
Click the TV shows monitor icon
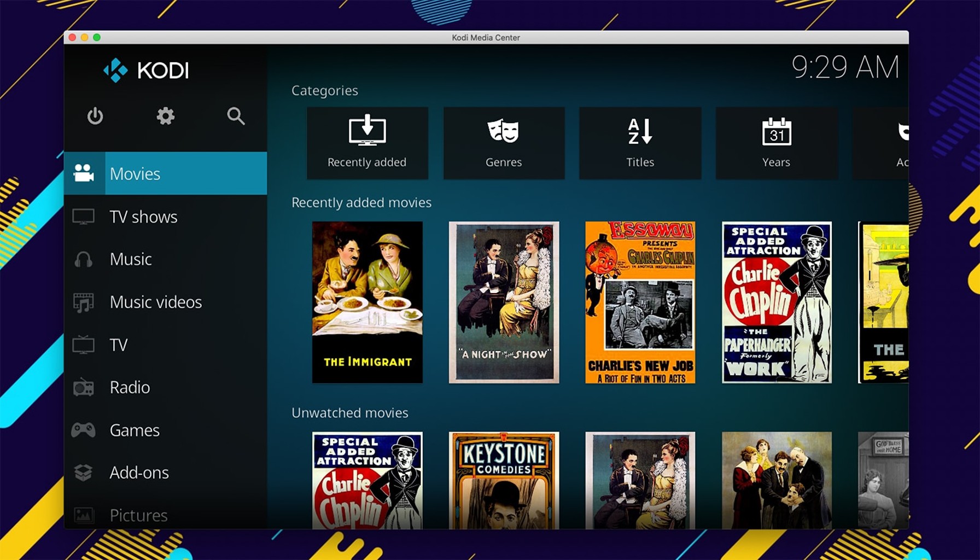(x=84, y=217)
